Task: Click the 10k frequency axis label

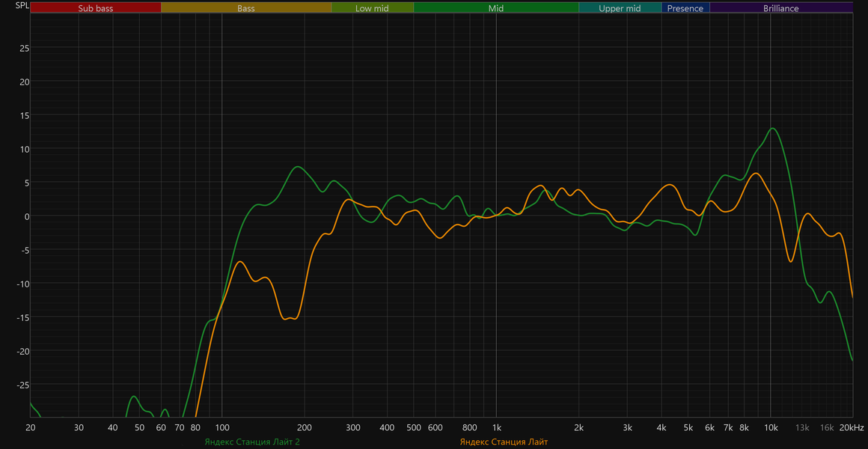Action: [771, 427]
